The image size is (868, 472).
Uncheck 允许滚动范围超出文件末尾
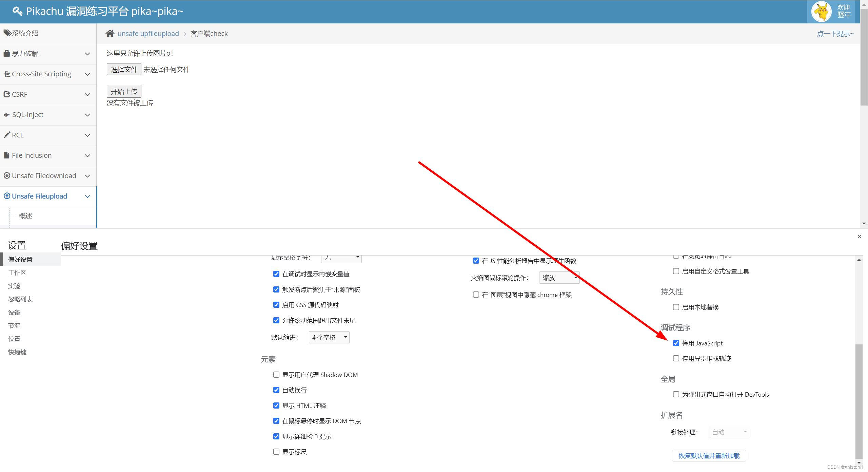coord(276,320)
